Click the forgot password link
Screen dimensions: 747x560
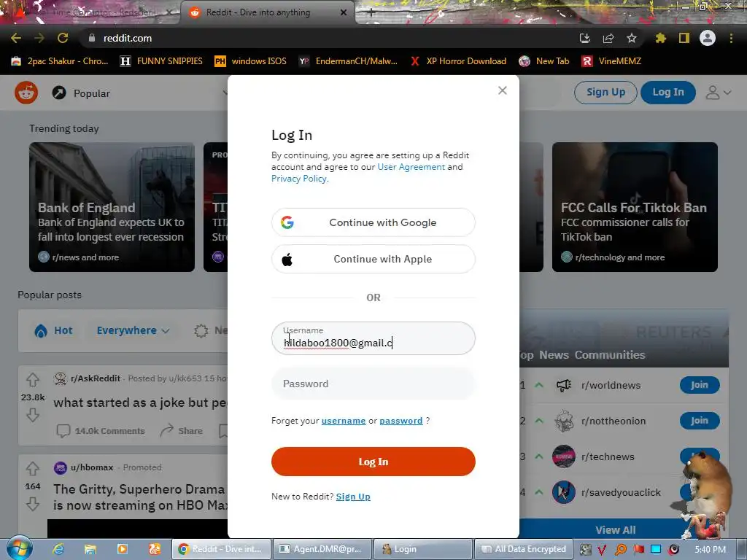coord(400,421)
